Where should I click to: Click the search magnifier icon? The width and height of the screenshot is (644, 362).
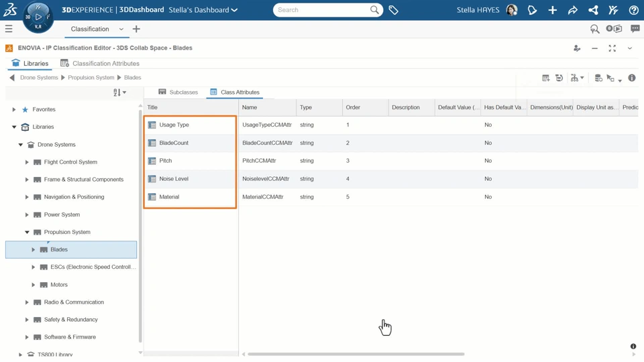pos(374,9)
